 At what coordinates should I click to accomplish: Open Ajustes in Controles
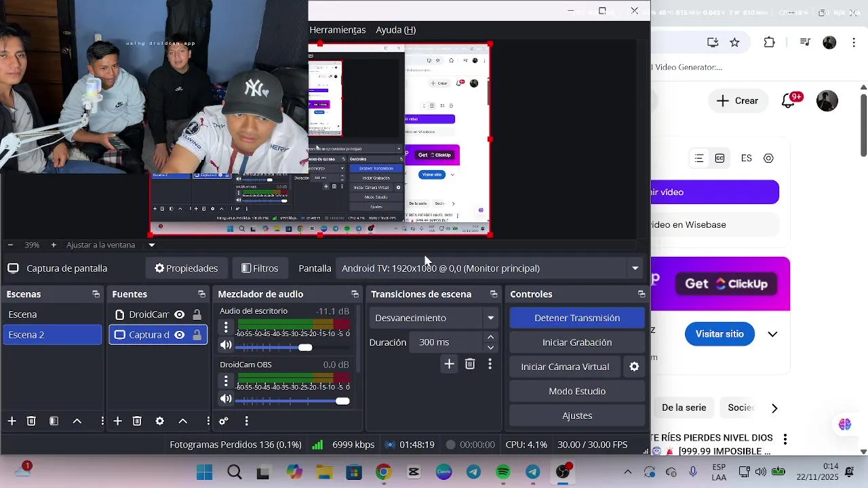577,415
